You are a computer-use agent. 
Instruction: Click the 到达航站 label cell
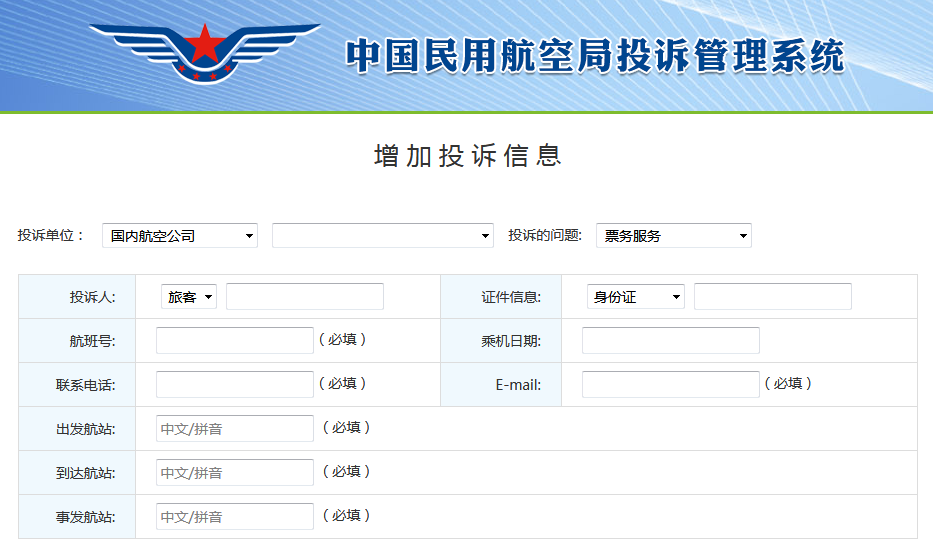(77, 473)
